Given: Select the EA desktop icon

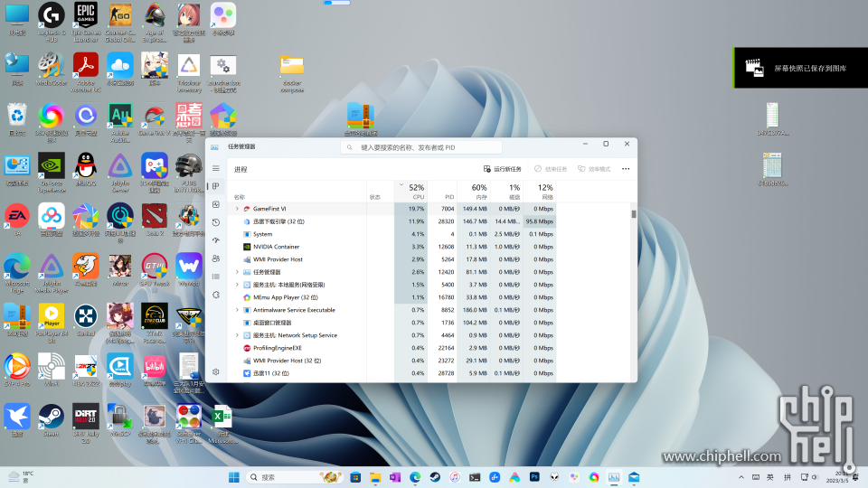Looking at the screenshot, I should 17,221.
